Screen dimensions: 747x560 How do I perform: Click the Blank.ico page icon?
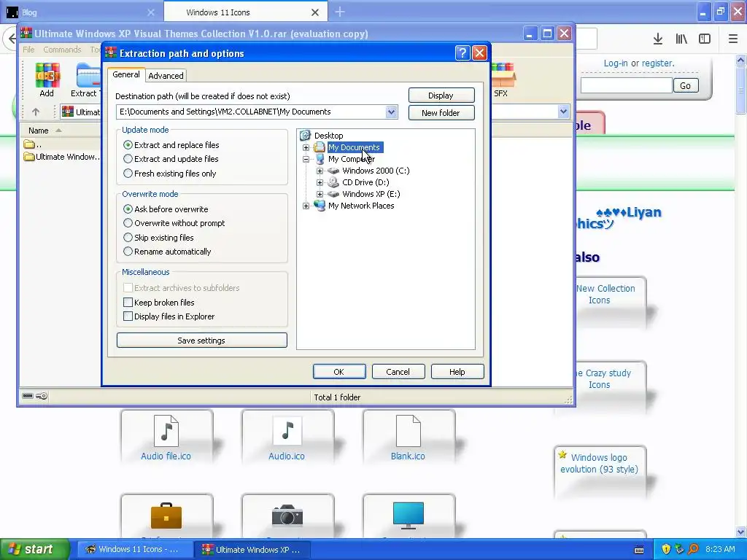click(x=409, y=430)
